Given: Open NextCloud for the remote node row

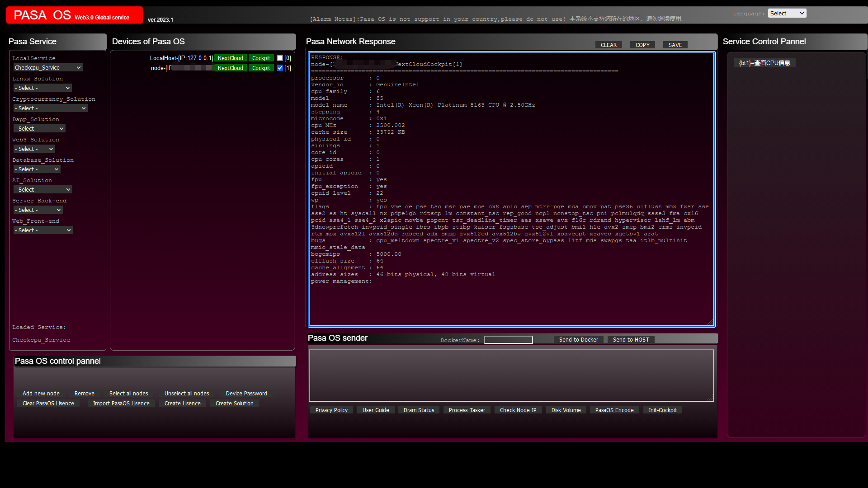Looking at the screenshot, I should 231,68.
